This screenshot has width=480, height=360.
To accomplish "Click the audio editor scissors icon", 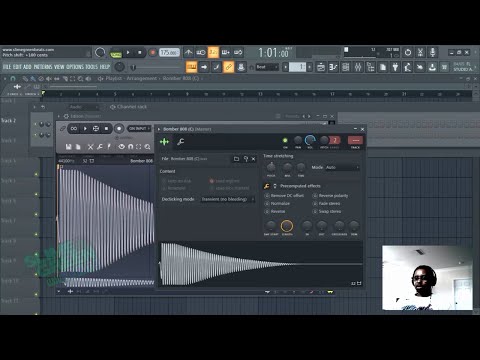I will coord(420,52).
